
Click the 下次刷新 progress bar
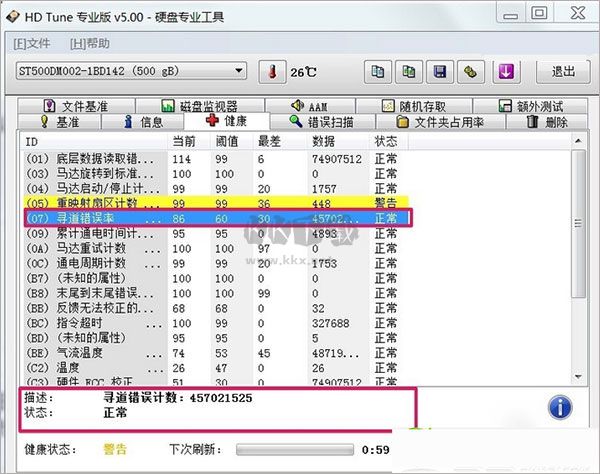[295, 450]
